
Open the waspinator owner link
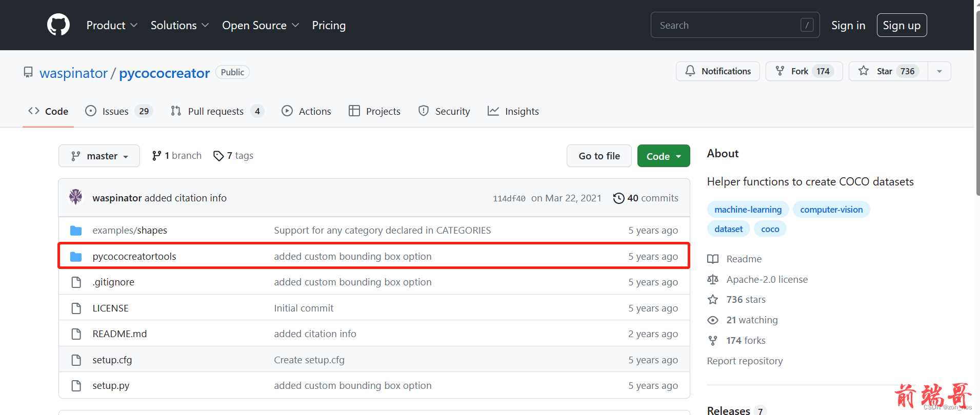tap(74, 73)
